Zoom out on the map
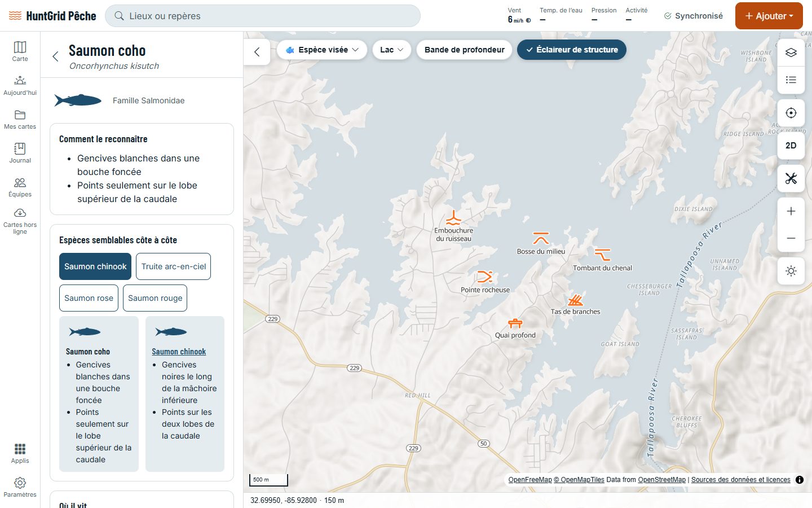This screenshot has height=508, width=812. [x=791, y=238]
